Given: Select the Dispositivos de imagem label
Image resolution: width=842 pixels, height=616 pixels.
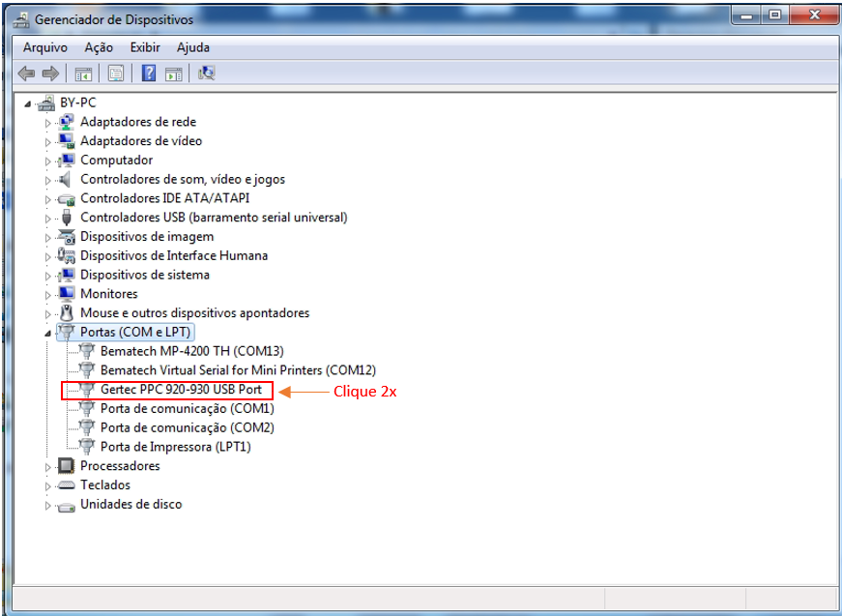Looking at the screenshot, I should [147, 236].
